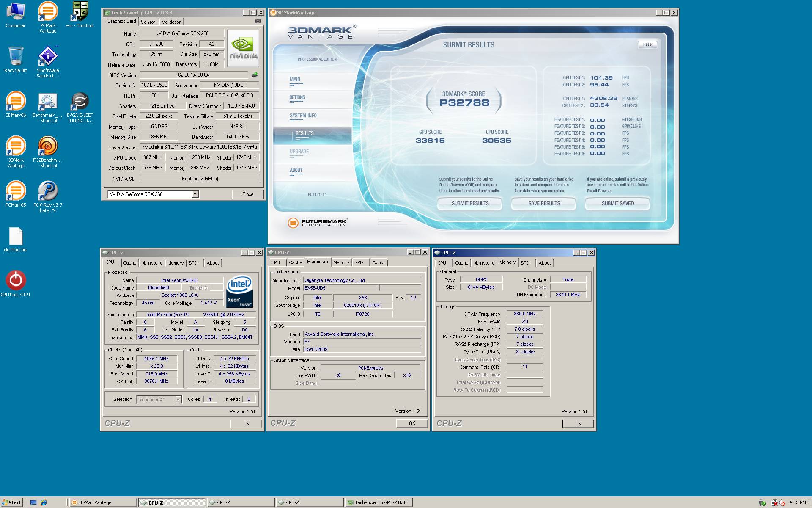Screen dimensions: 812x508
Task: Open FC2Benchmark shortcut icon
Action: (x=48, y=152)
